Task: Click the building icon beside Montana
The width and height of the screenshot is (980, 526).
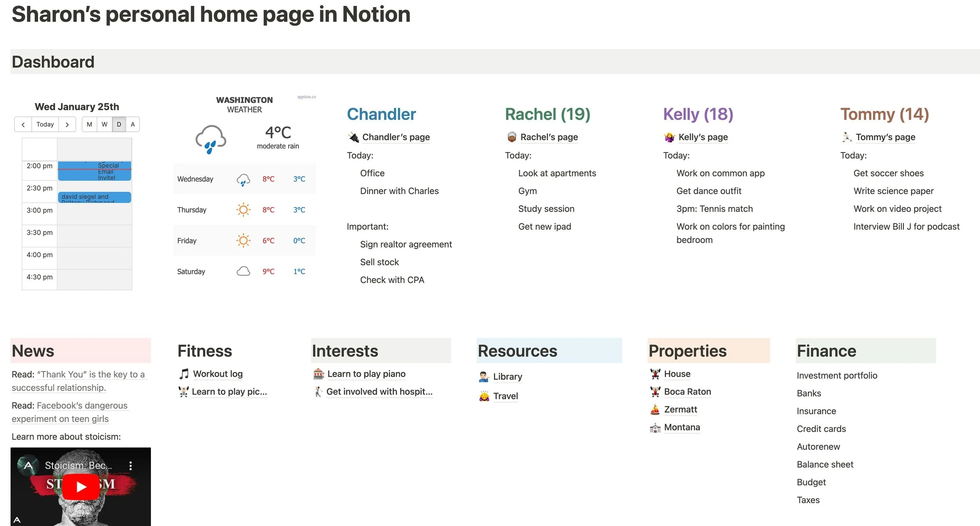Action: tap(655, 428)
